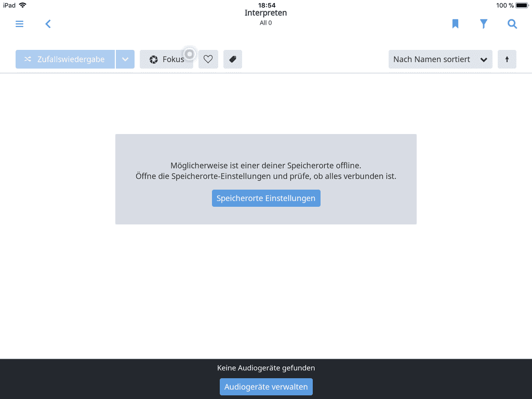Open bookmarks via the bookmark icon
The height and width of the screenshot is (399, 532).
[x=455, y=24]
